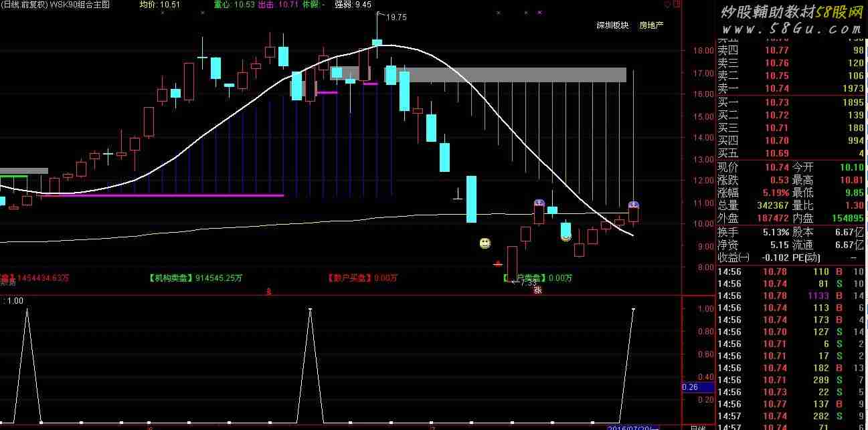Screen dimensions: 868x430
Task: Open the 房地产 industry link
Action: coord(651,25)
